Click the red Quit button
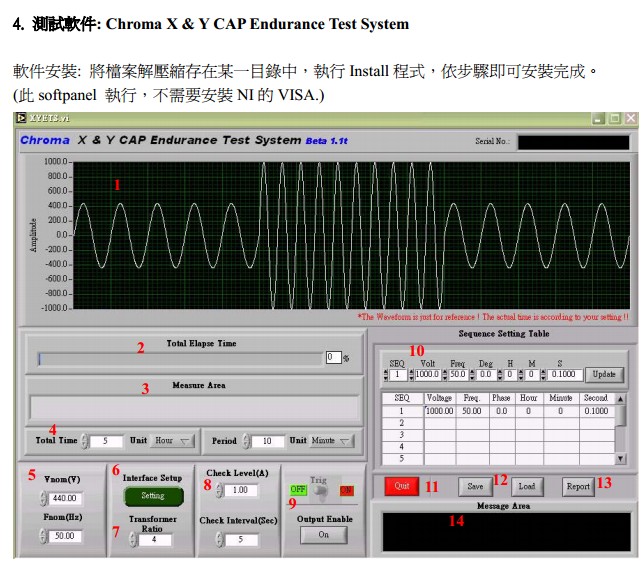Screen dimensions: 643x567 pyautogui.click(x=401, y=486)
